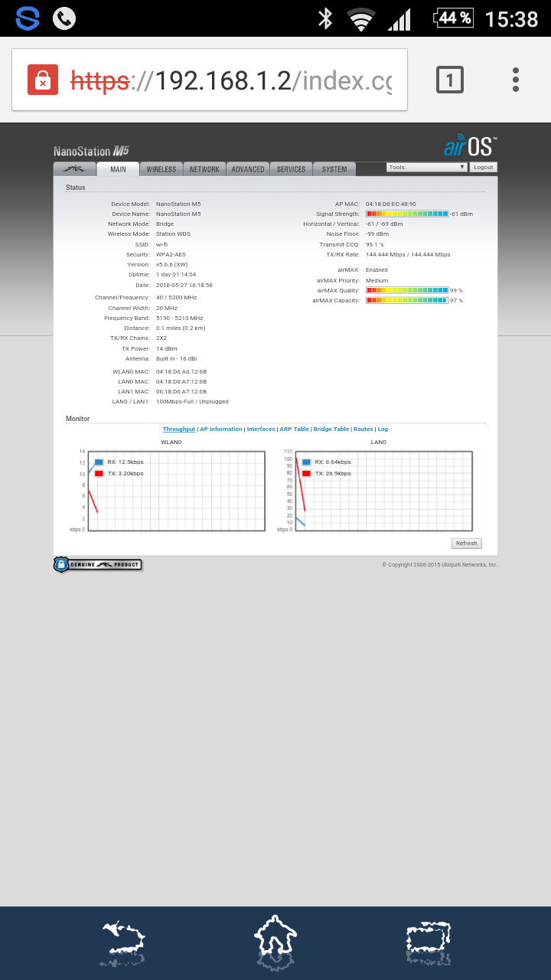Tap the Android back button

click(x=122, y=942)
